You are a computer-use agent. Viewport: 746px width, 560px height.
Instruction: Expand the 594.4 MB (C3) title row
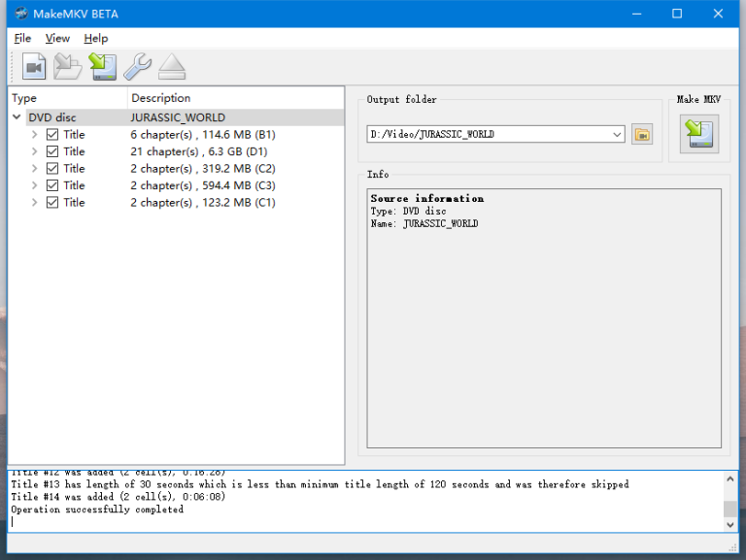pos(34,185)
